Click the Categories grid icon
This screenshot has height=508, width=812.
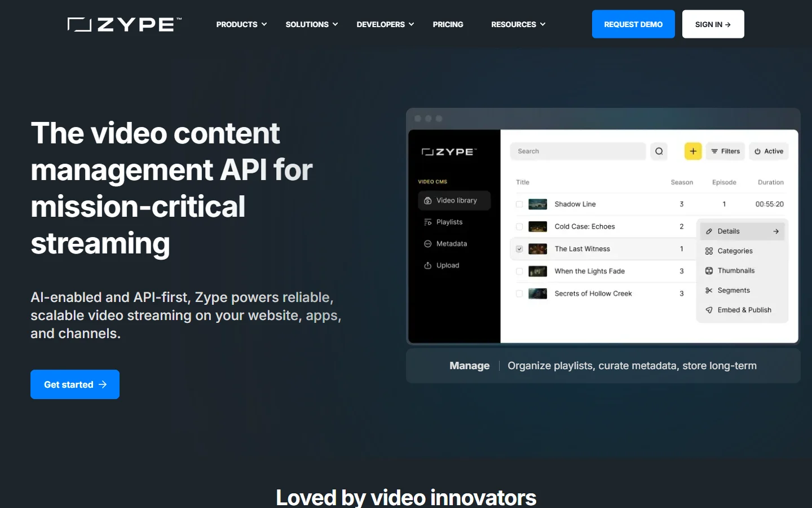(x=709, y=251)
